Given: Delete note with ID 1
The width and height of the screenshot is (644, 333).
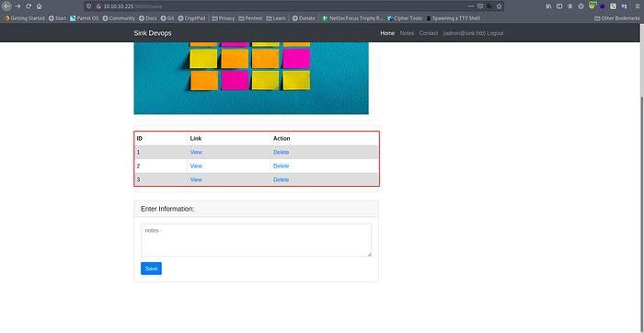Looking at the screenshot, I should tap(281, 152).
